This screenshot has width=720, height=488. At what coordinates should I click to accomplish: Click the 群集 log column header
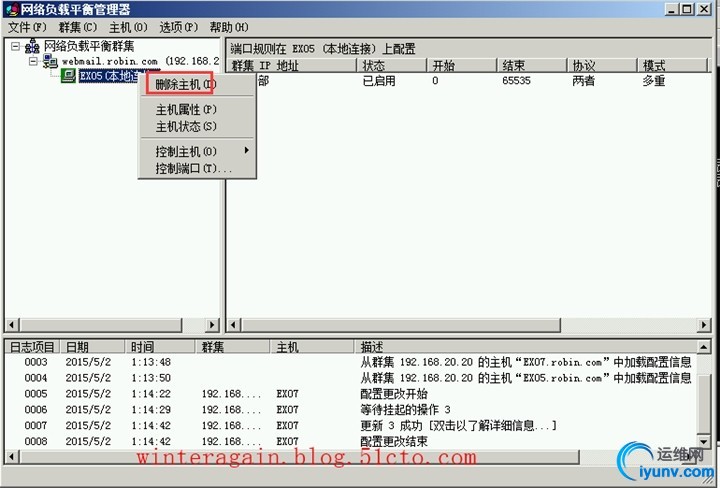point(232,347)
